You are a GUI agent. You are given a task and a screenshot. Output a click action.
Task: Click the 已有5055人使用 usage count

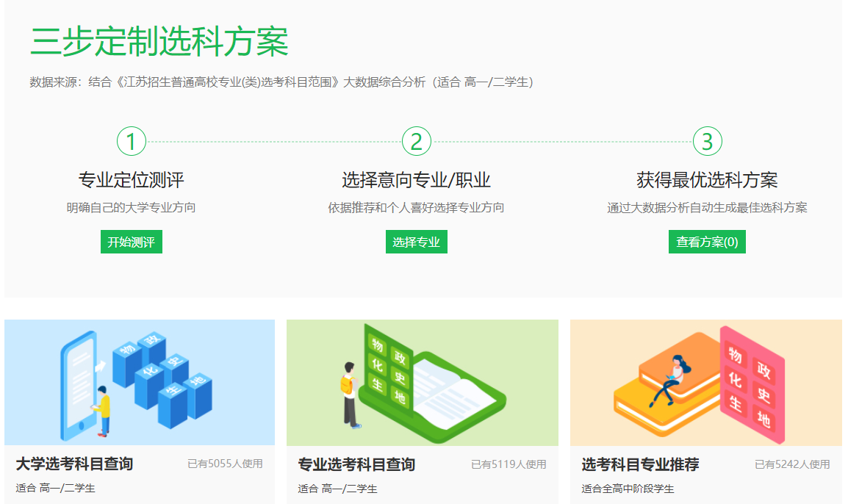[x=225, y=464]
